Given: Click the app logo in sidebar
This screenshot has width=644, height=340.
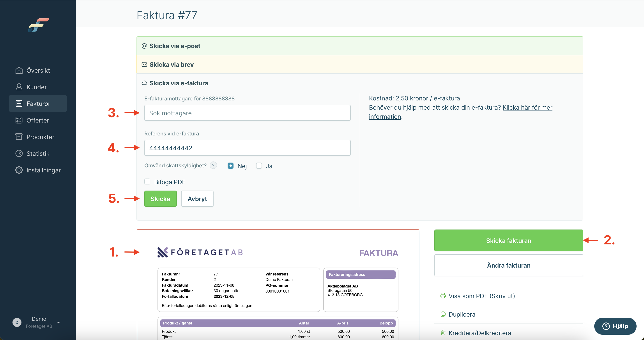Looking at the screenshot, I should pyautogui.click(x=38, y=25).
